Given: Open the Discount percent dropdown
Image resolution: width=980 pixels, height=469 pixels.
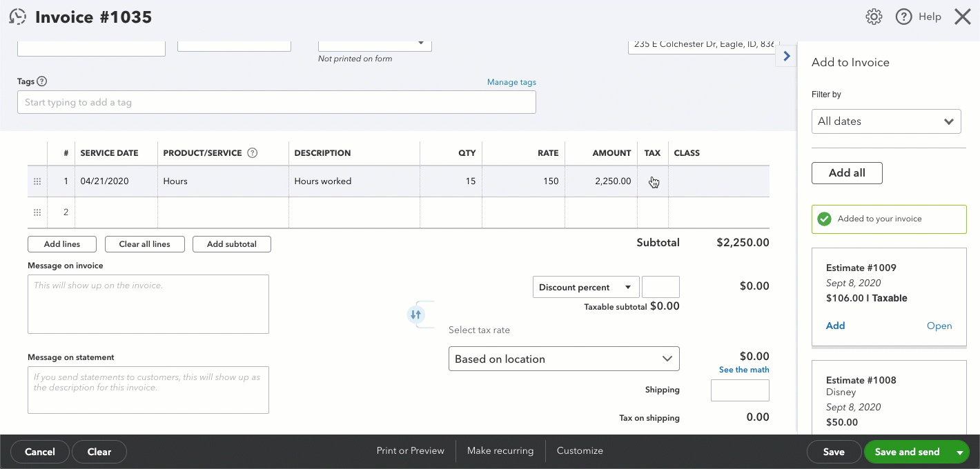Looking at the screenshot, I should point(585,288).
